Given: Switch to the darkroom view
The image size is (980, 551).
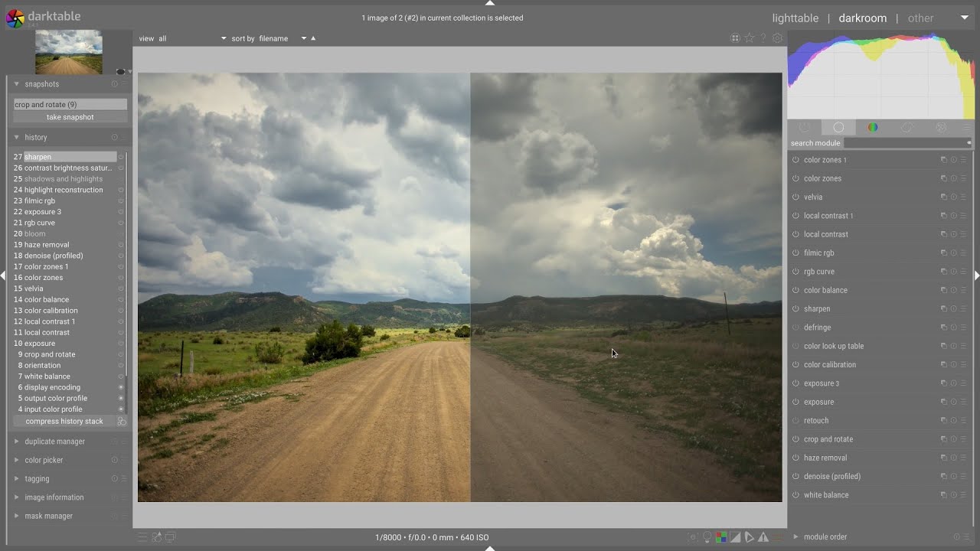Looking at the screenshot, I should 862,18.
